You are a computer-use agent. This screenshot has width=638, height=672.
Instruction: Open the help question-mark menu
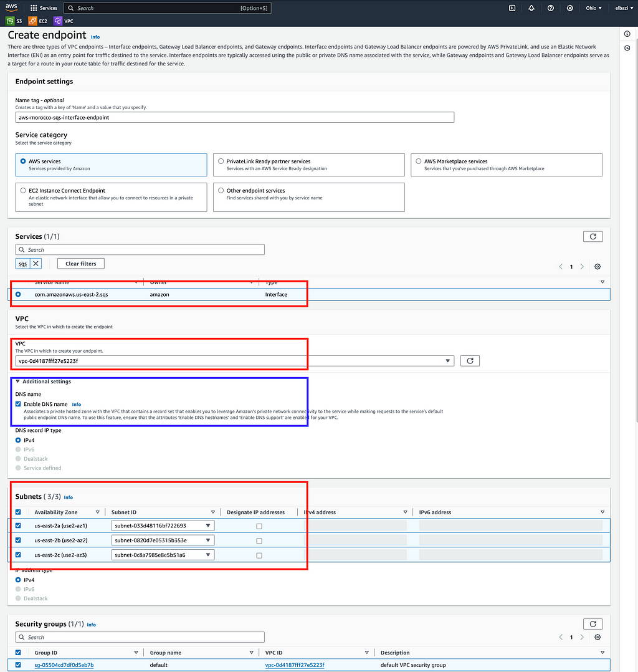[x=551, y=8]
